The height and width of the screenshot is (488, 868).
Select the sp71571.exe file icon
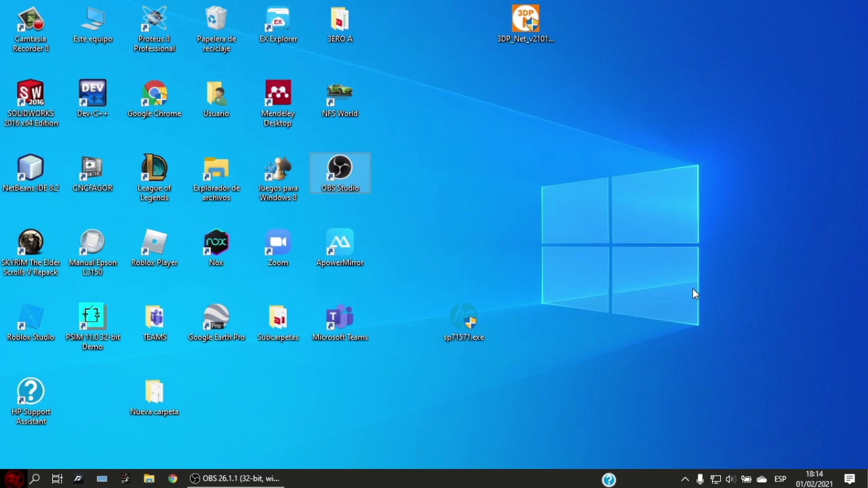(464, 323)
